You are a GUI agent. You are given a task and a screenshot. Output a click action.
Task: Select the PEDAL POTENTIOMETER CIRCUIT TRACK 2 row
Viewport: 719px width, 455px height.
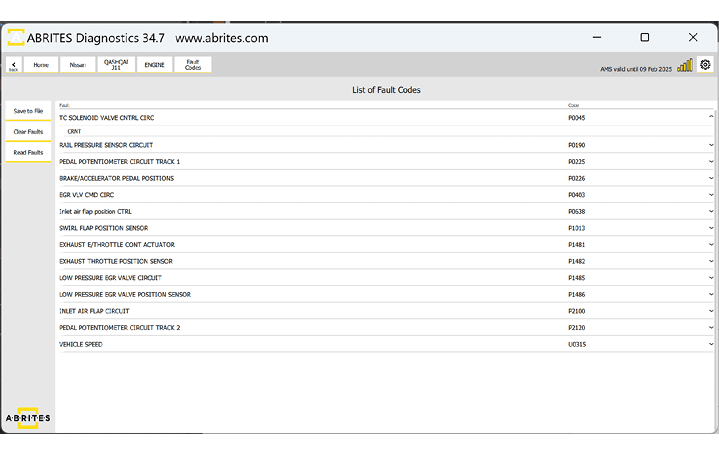[x=300, y=328]
